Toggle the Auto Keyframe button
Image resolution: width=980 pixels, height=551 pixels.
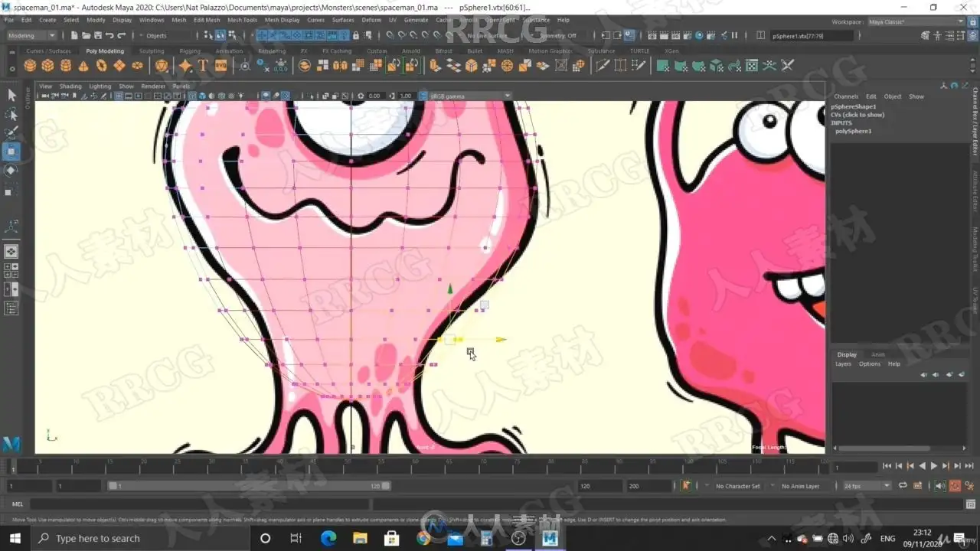(955, 486)
